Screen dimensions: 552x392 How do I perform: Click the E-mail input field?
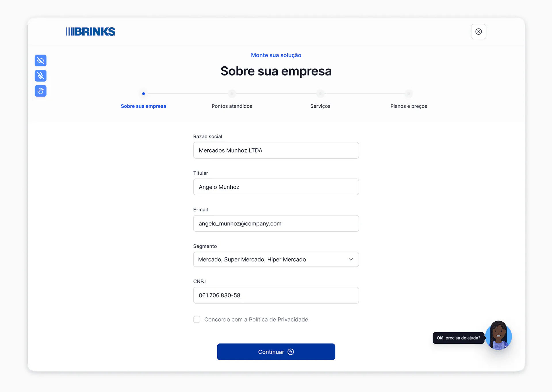(x=276, y=223)
